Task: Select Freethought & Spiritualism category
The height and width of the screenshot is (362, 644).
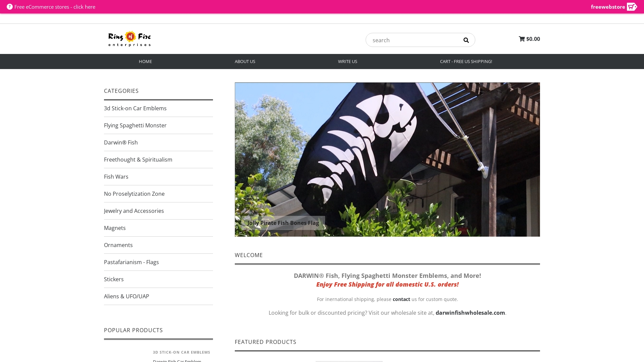Action: (138, 160)
